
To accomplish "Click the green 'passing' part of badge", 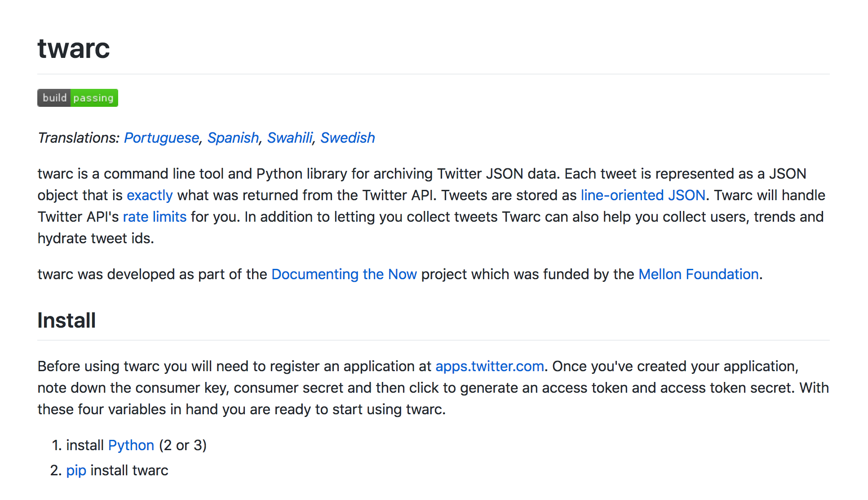I will coord(93,98).
